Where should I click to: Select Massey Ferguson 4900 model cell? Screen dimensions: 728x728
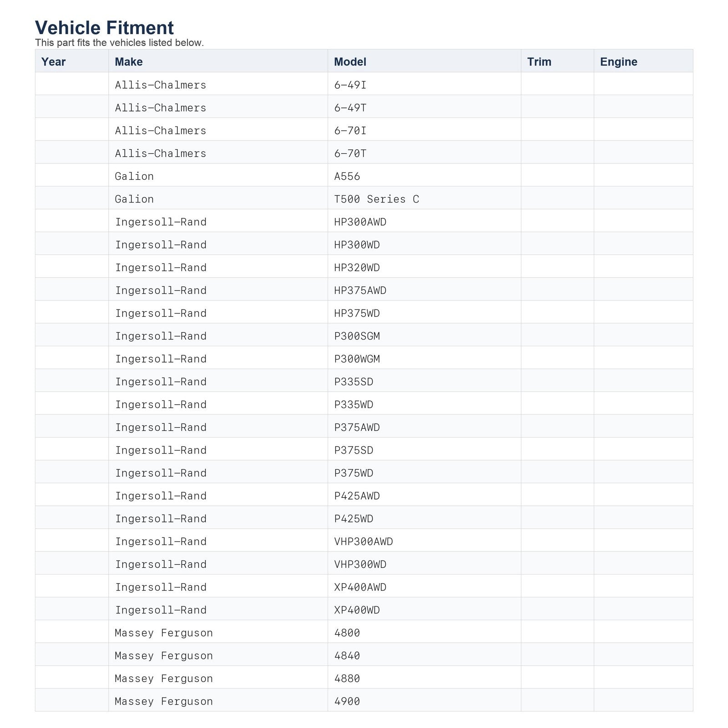424,700
